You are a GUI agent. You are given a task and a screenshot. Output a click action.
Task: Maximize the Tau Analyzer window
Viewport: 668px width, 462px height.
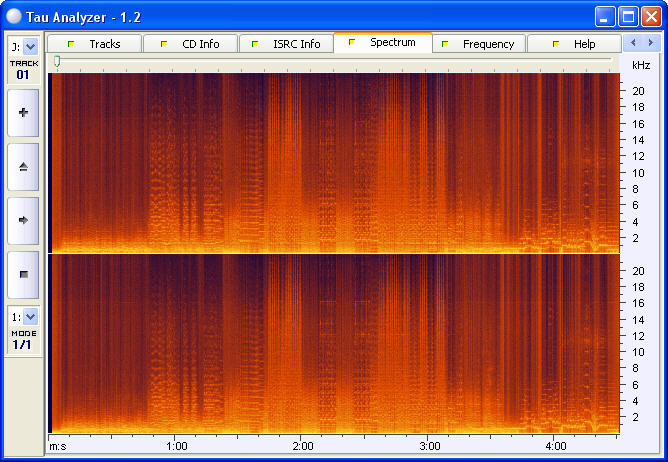click(628, 17)
